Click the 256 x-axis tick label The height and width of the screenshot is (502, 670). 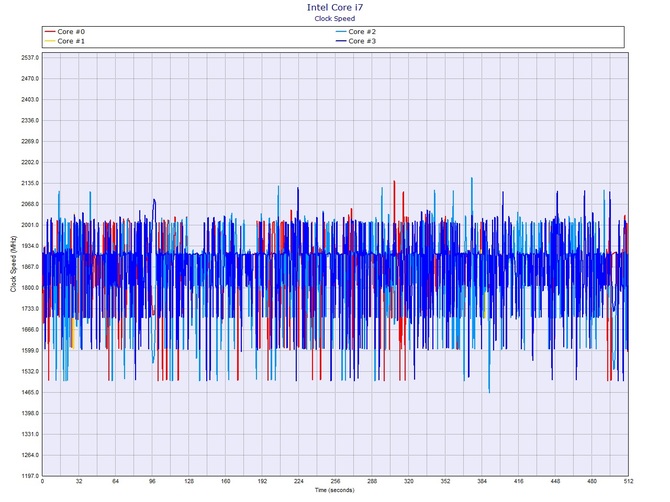coord(335,481)
